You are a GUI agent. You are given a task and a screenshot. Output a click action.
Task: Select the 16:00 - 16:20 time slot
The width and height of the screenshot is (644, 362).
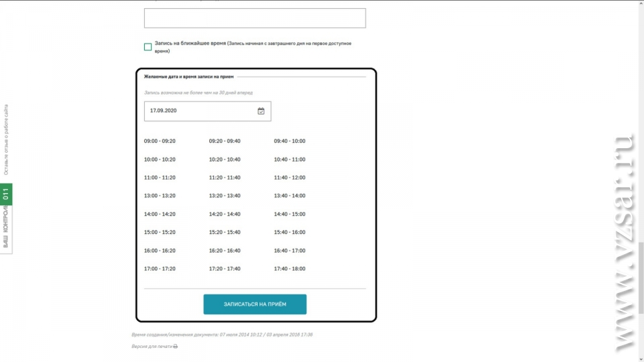tap(160, 250)
